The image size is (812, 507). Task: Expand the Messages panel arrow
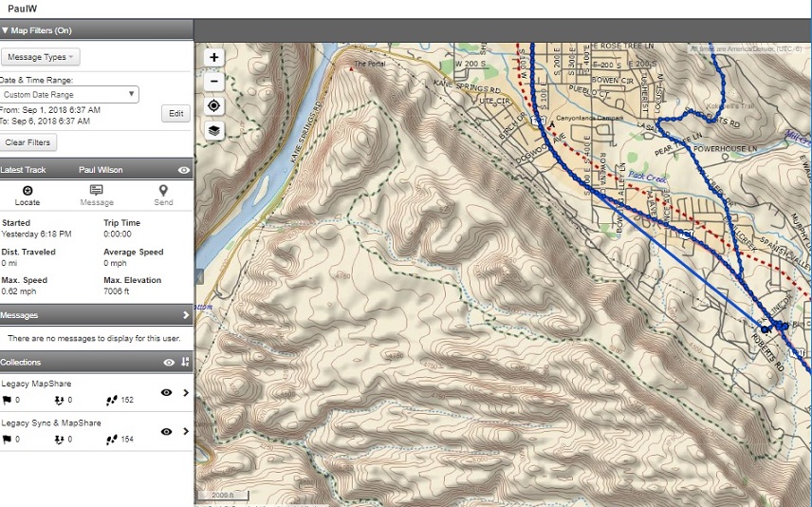point(185,315)
